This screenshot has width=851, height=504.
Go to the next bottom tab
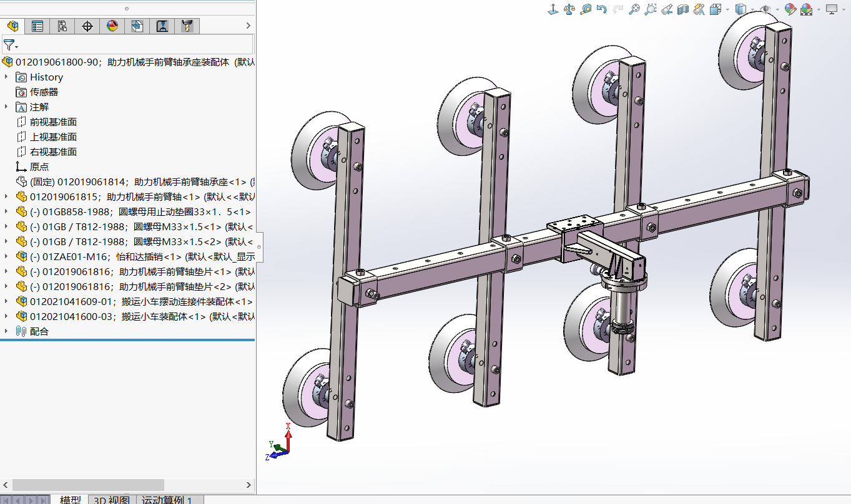click(32, 500)
